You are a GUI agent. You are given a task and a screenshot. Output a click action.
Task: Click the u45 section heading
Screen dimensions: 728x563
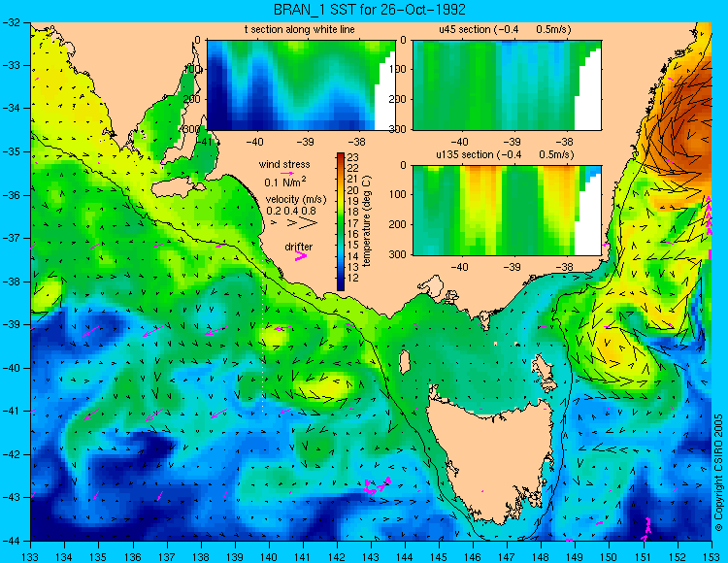(505, 29)
